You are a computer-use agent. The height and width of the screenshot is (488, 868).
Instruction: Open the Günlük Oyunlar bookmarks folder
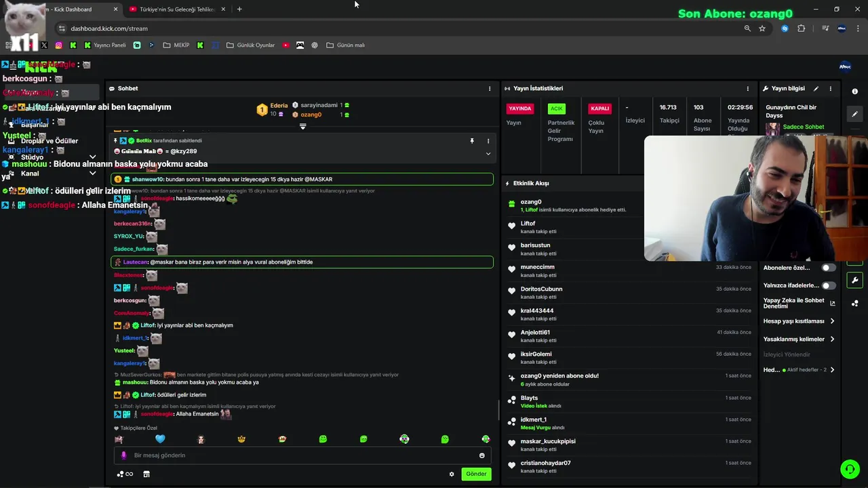250,45
